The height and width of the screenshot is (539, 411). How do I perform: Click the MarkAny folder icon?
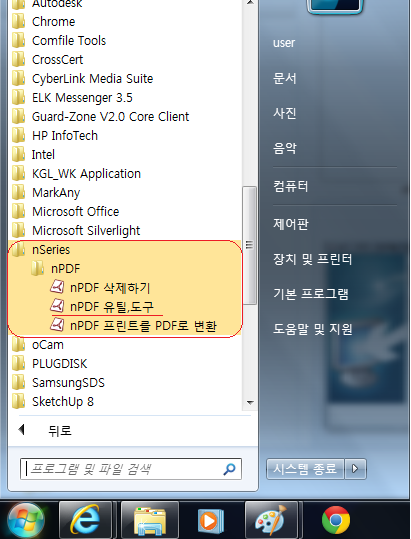18,192
